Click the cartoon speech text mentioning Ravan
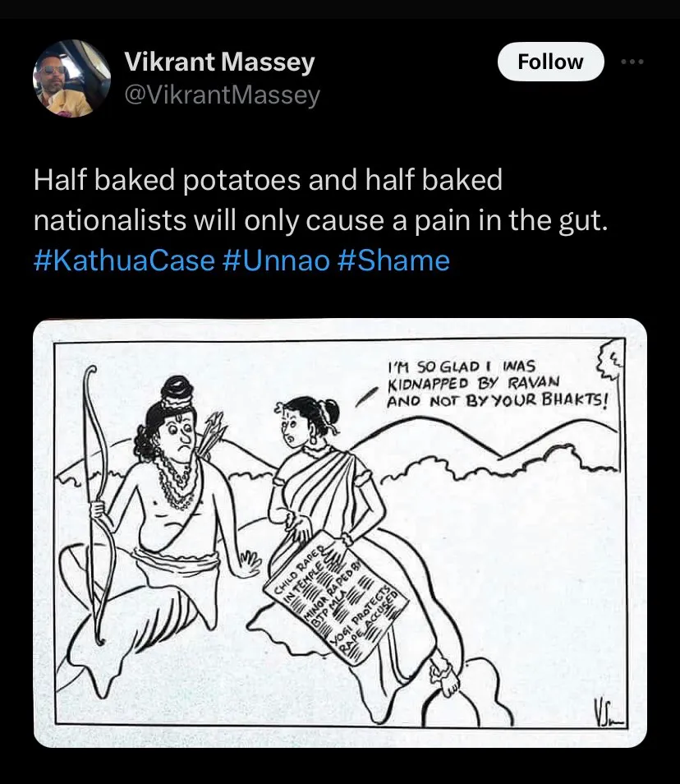Screen dimensions: 680x784 (497, 384)
